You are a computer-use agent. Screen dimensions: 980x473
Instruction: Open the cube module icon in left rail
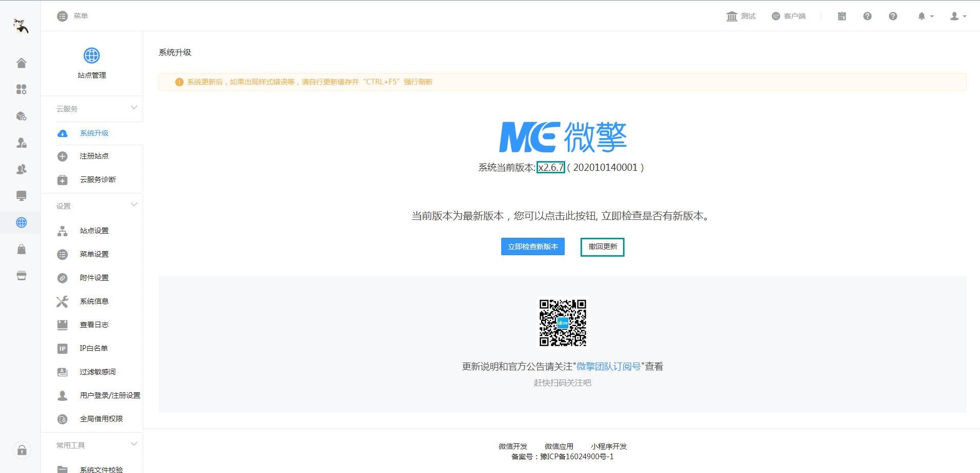(21, 116)
